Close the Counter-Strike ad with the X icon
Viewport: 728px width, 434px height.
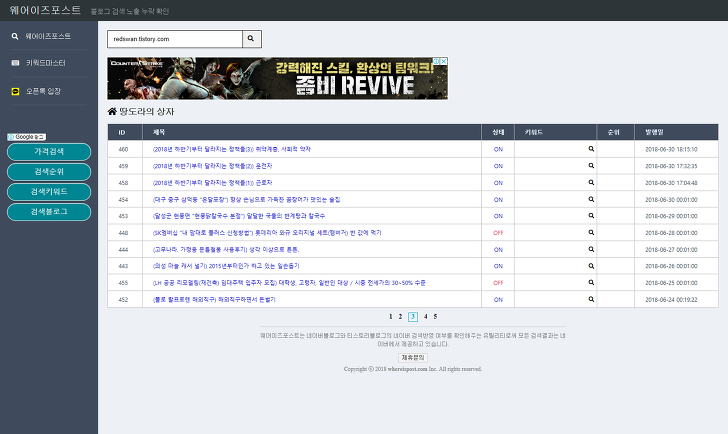pos(444,61)
